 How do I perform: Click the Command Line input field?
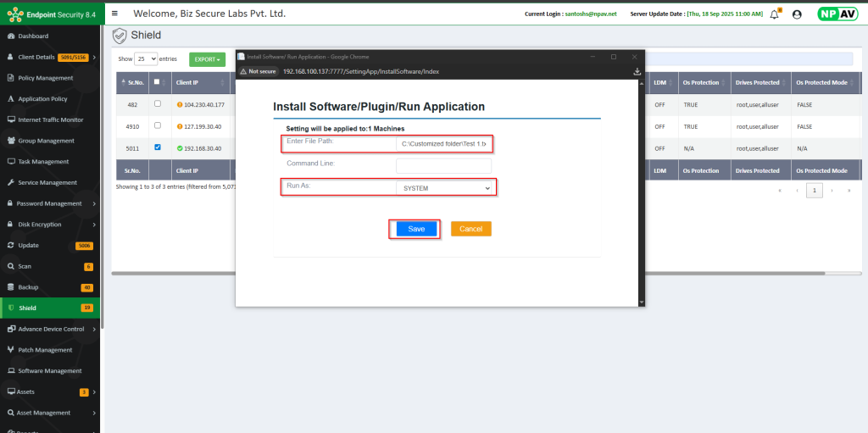point(443,166)
